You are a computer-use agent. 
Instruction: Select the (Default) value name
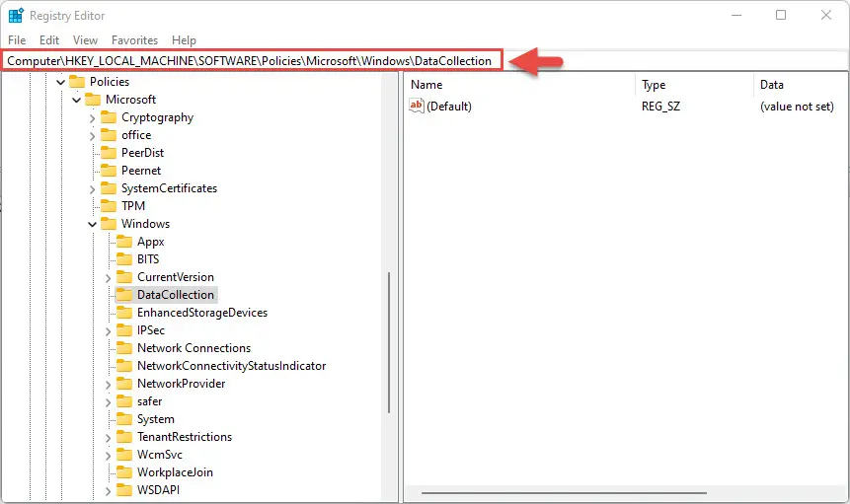point(449,107)
